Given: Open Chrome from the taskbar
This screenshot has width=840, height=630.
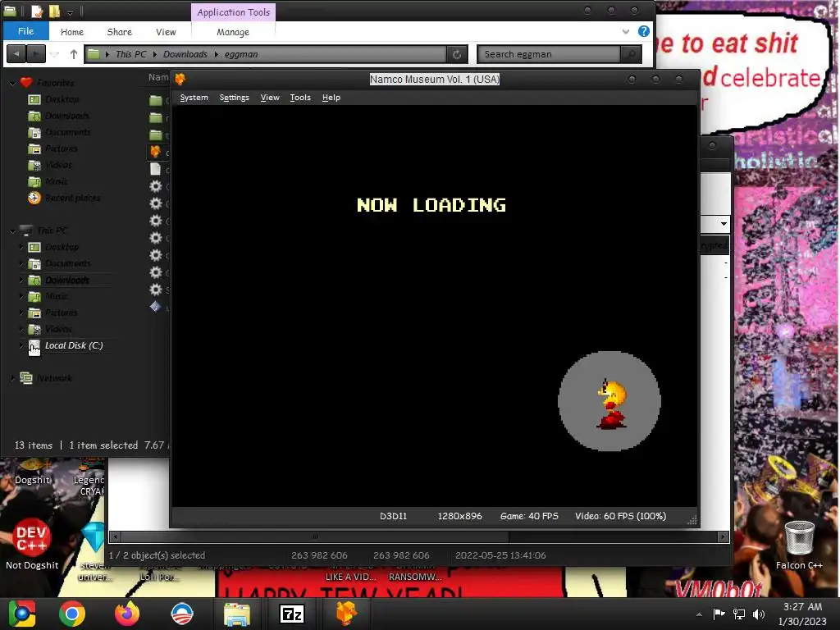Looking at the screenshot, I should [72, 614].
